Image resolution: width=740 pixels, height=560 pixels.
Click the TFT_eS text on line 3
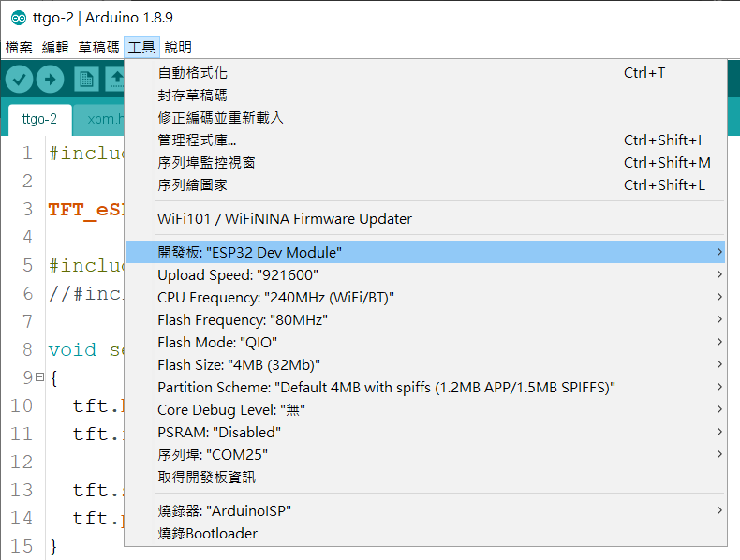tap(86, 210)
